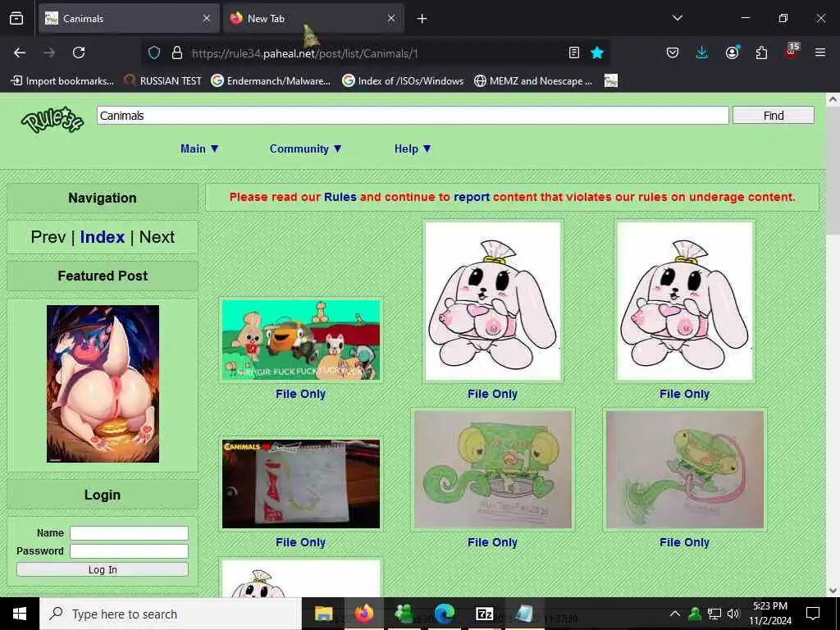This screenshot has height=630, width=840.
Task: Click the scrollbar down arrow
Action: tap(833, 591)
